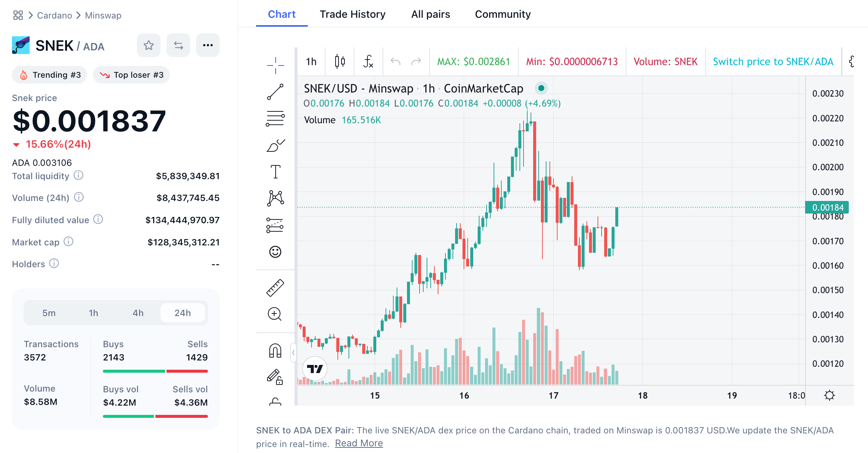Select the 1h stats period
This screenshot has height=453, width=868.
93,313
